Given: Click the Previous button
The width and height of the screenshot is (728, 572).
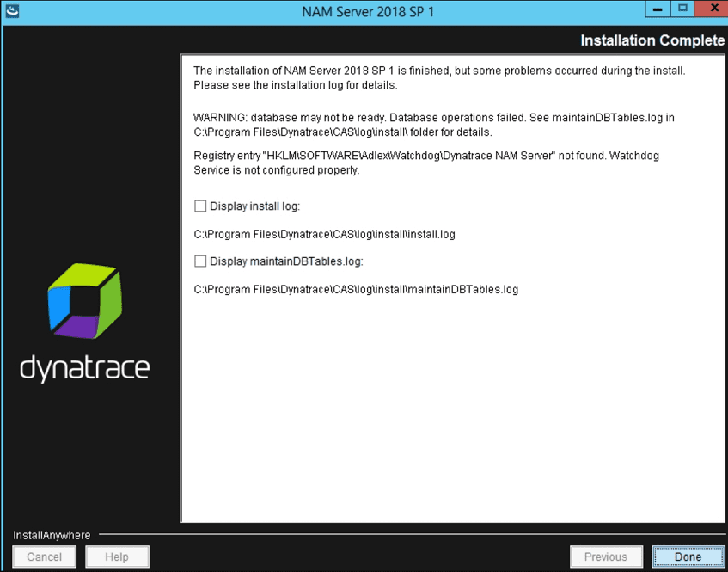Looking at the screenshot, I should coord(606,557).
